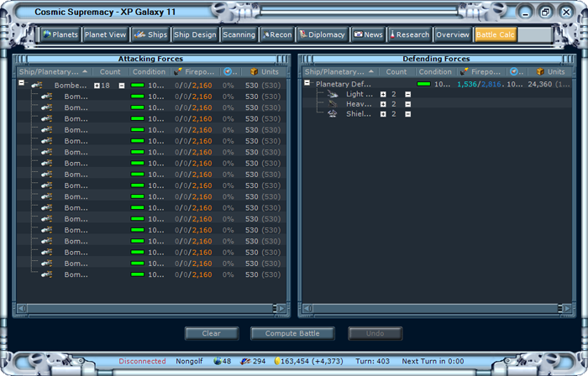Switch to the Diplomacy tab

click(x=323, y=34)
